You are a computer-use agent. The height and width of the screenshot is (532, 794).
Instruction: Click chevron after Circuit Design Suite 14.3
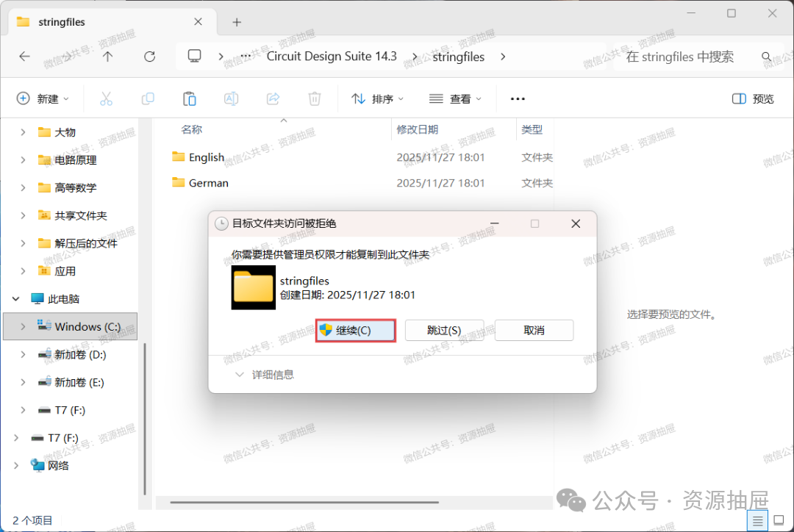[415, 56]
